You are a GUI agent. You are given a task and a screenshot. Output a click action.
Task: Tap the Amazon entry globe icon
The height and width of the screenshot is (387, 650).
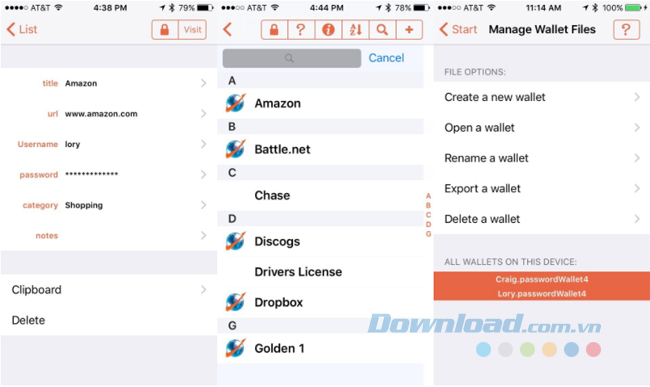click(x=235, y=103)
